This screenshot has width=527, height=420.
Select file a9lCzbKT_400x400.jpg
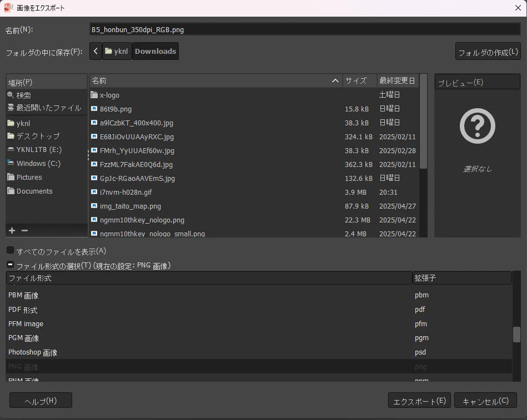[x=254, y=123]
